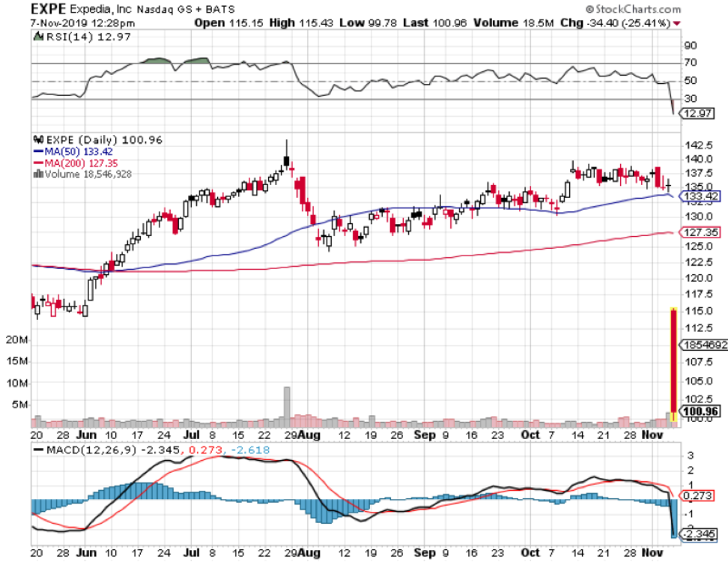Select the 127.35 MA(200) price tag
728x562 pixels.
pyautogui.click(x=700, y=233)
